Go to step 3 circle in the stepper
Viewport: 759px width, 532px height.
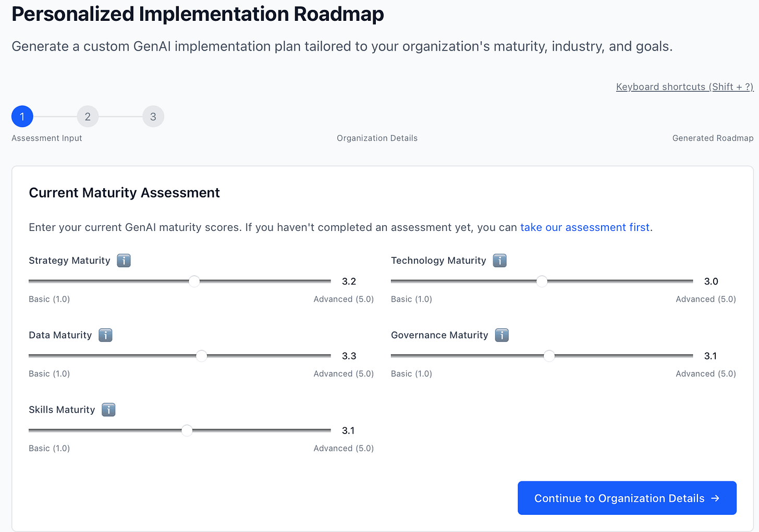153,117
